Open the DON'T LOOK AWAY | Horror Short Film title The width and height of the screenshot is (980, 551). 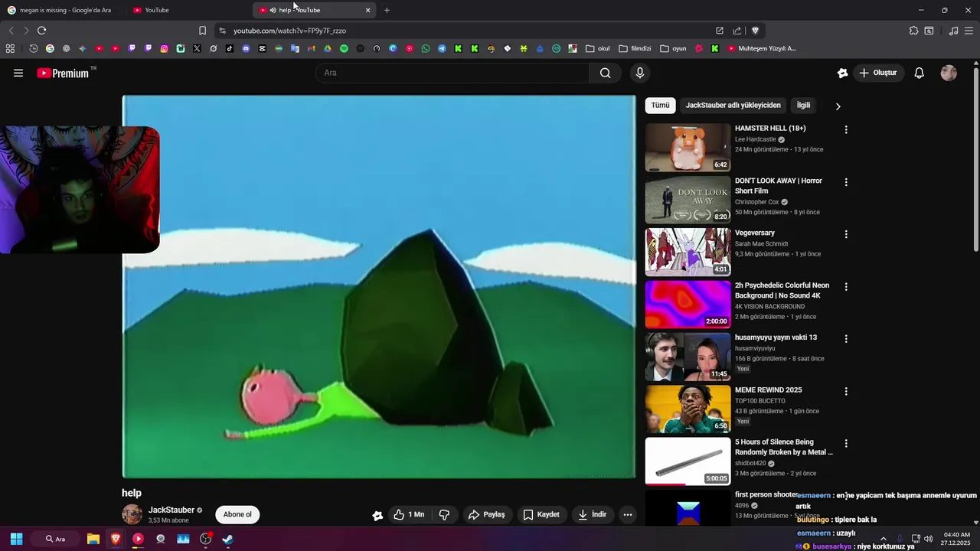[x=779, y=186]
